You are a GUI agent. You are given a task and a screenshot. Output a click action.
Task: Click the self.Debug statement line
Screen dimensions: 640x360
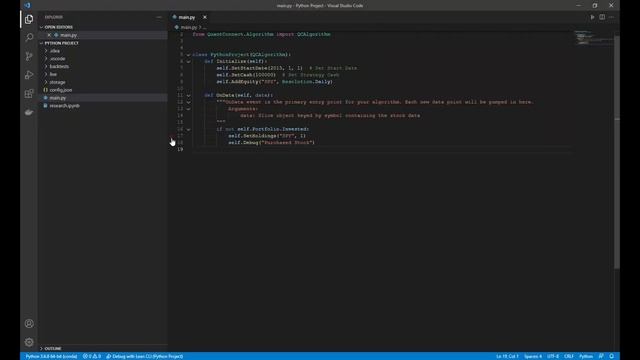[271, 142]
